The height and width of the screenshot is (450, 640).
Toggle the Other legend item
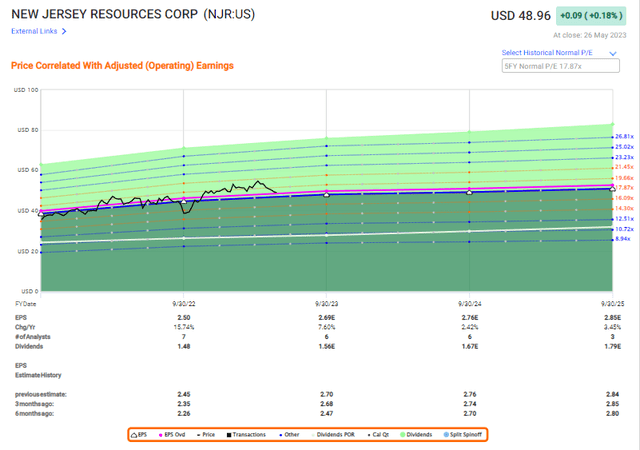pyautogui.click(x=289, y=435)
